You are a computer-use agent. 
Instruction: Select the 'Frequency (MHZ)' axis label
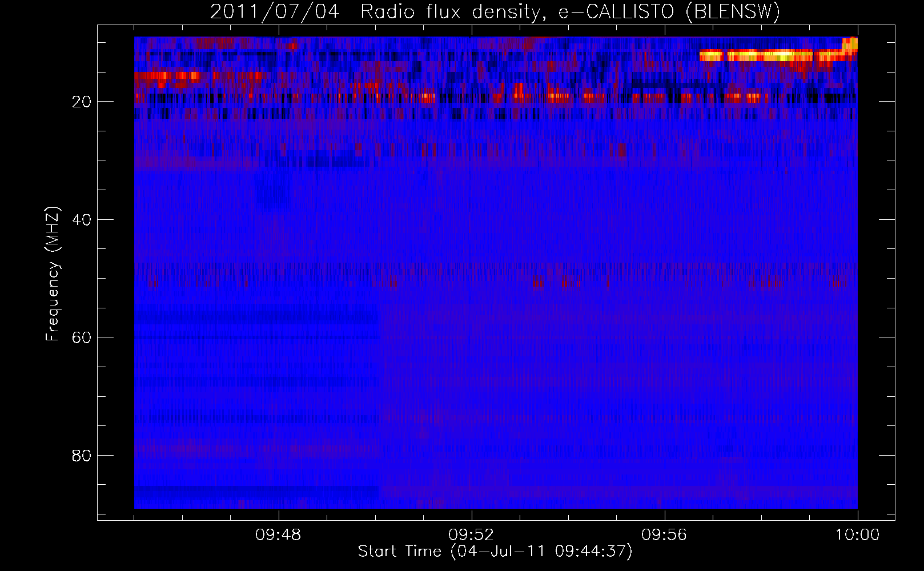(x=53, y=274)
